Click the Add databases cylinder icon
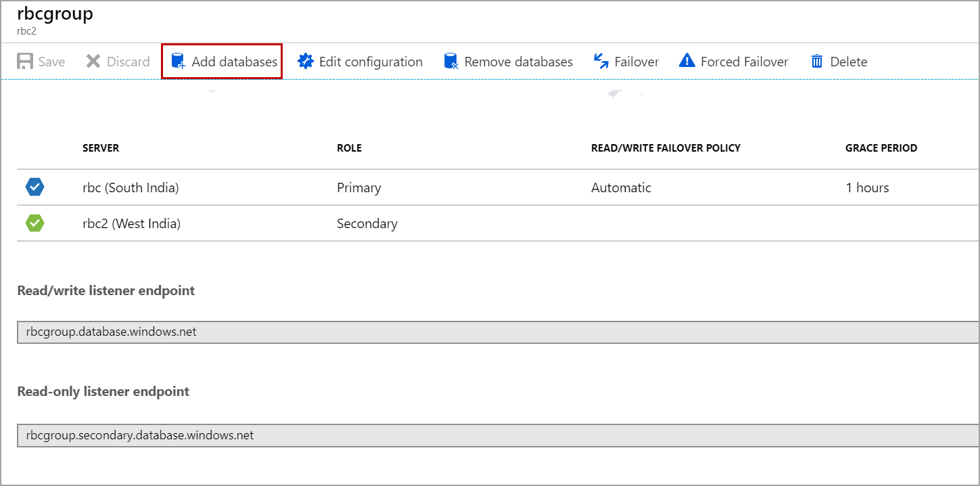The width and height of the screenshot is (980, 486). click(x=179, y=62)
